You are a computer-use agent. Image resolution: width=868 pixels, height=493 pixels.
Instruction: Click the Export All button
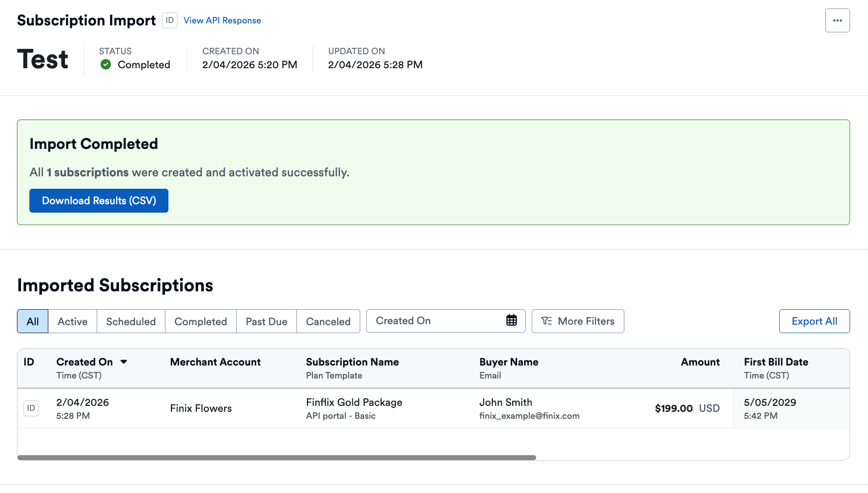point(814,321)
